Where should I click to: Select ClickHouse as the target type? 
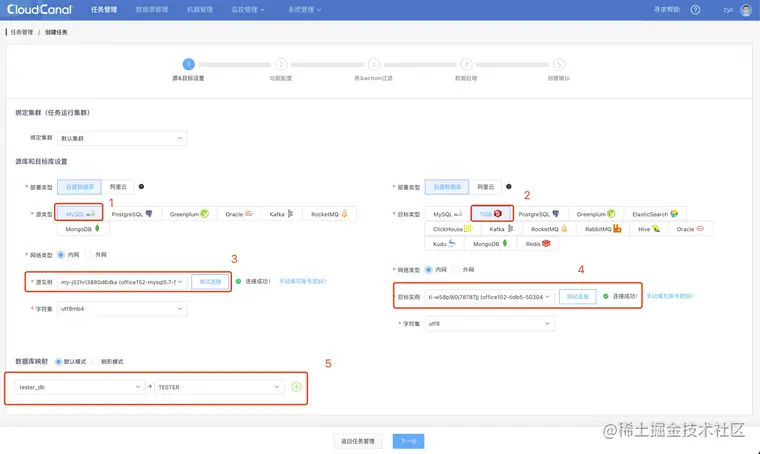point(452,229)
